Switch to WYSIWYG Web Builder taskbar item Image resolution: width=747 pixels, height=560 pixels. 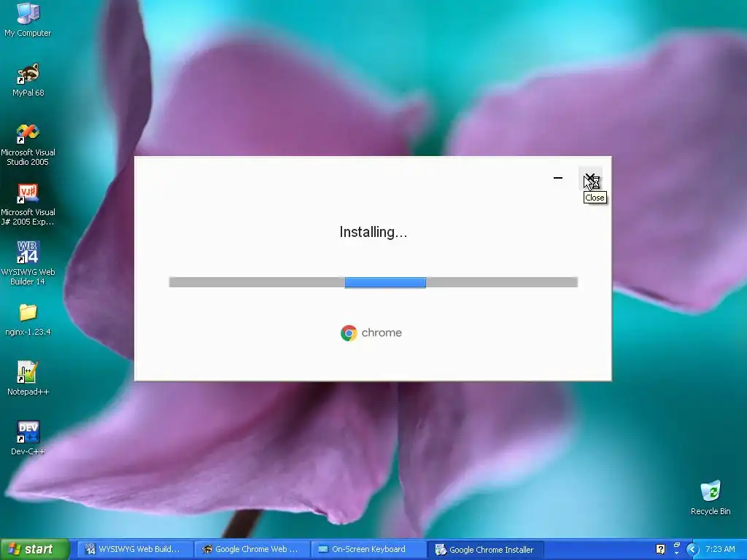coord(134,550)
